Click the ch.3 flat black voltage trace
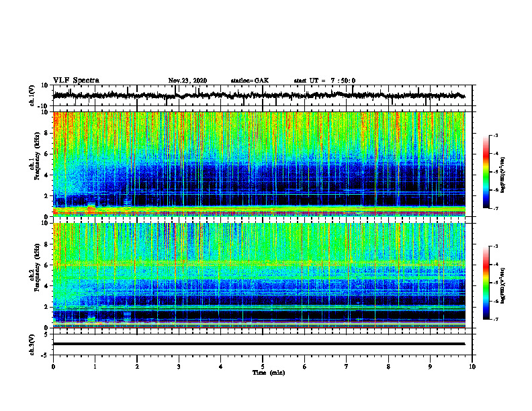Screen dimensions: 532x411 pos(259,344)
